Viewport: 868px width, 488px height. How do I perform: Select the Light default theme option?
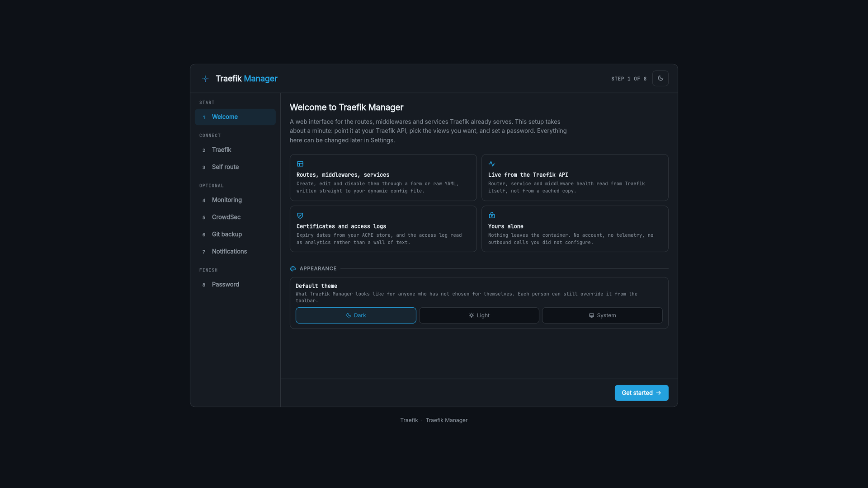[x=479, y=315]
